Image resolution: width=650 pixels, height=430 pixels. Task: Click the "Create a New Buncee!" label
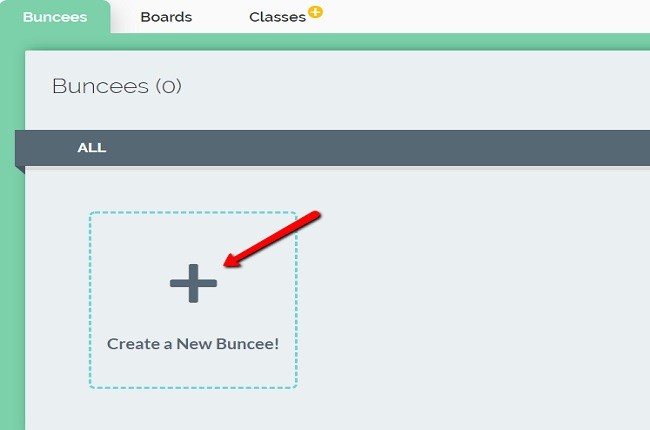click(193, 343)
